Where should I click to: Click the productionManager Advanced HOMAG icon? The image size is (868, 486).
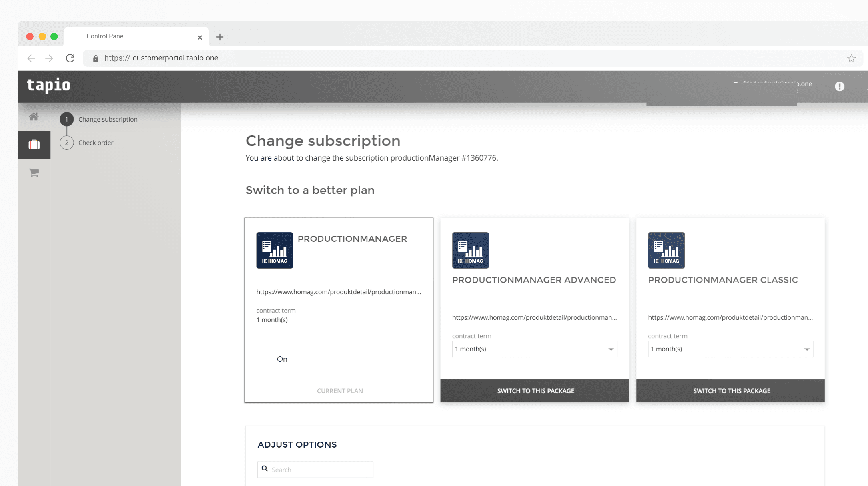click(x=470, y=250)
